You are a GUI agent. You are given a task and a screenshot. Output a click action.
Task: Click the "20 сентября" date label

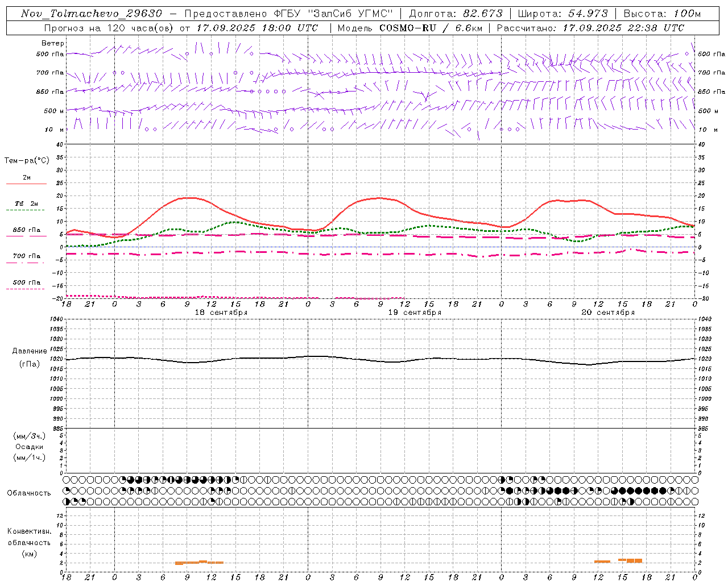click(608, 313)
